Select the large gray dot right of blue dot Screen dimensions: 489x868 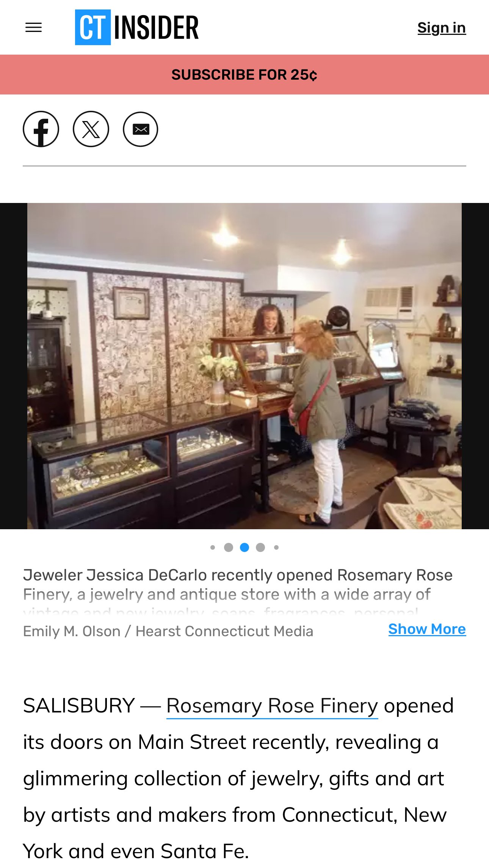260,547
